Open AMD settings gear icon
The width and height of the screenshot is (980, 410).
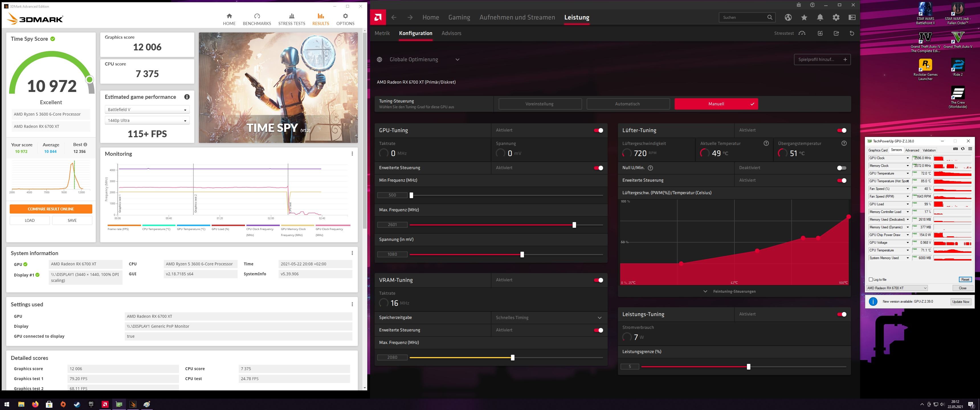(836, 17)
